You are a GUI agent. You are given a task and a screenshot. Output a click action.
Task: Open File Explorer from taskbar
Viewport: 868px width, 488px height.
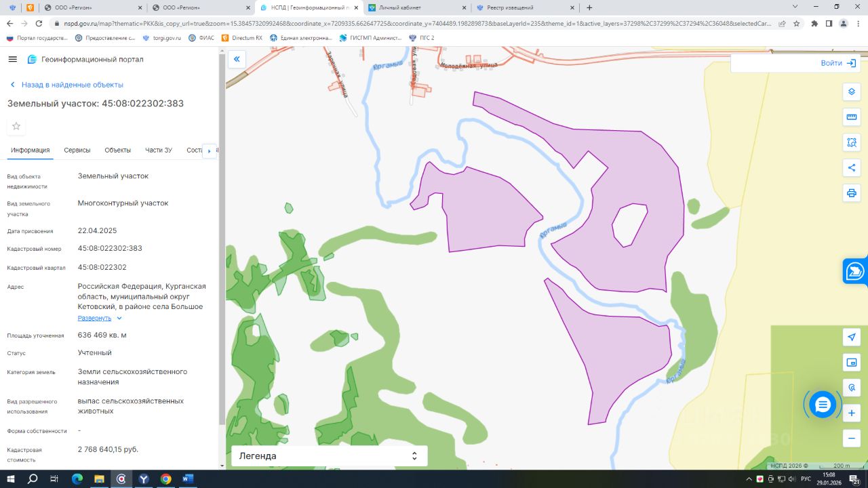coord(99,479)
